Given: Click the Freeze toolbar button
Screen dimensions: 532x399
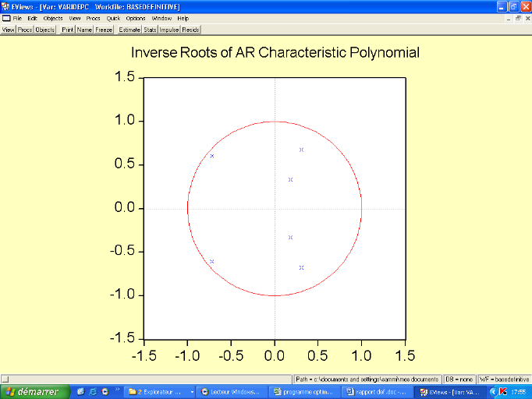Looking at the screenshot, I should tap(104, 30).
